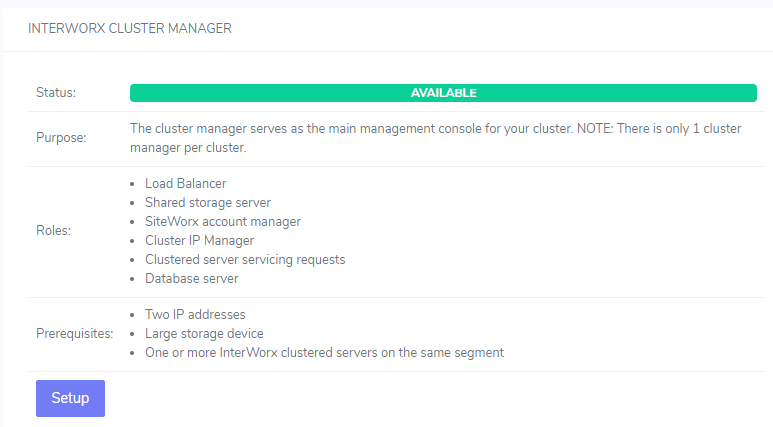The width and height of the screenshot is (773, 427).
Task: Click the Shared storage server item
Action: click(208, 202)
